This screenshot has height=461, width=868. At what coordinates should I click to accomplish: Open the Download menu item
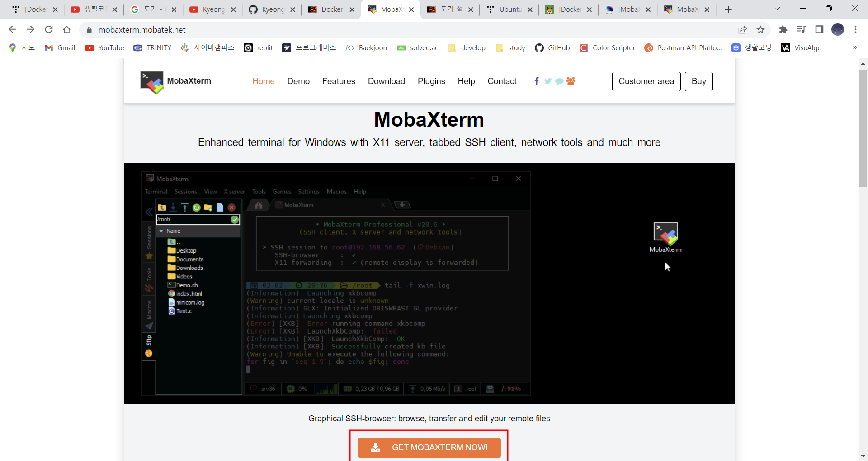[x=387, y=81]
